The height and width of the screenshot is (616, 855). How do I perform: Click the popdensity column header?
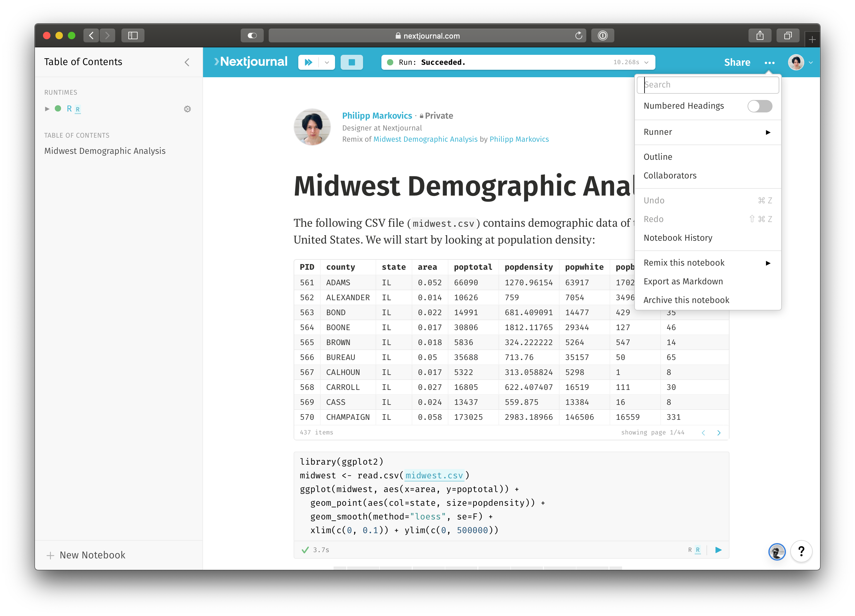[x=528, y=267]
